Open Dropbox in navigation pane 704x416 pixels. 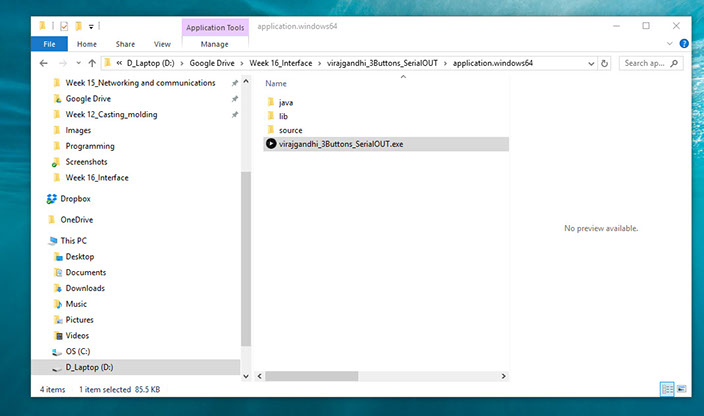point(75,198)
